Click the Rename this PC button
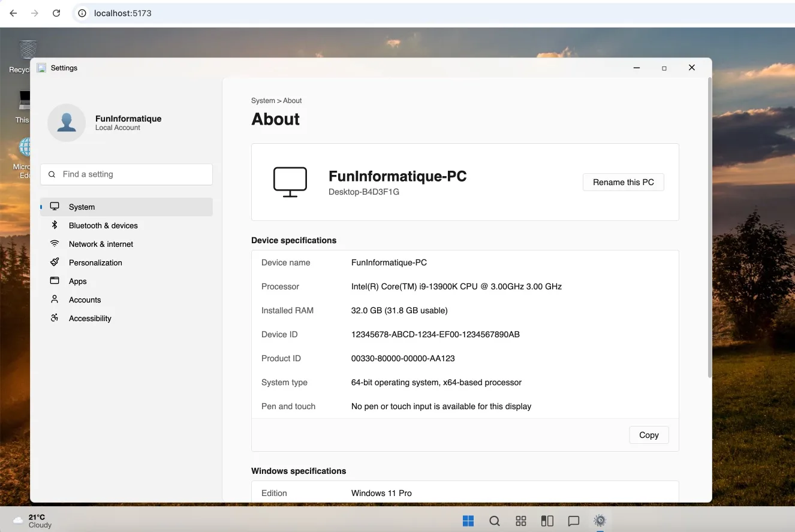Image resolution: width=795 pixels, height=532 pixels. [624, 182]
